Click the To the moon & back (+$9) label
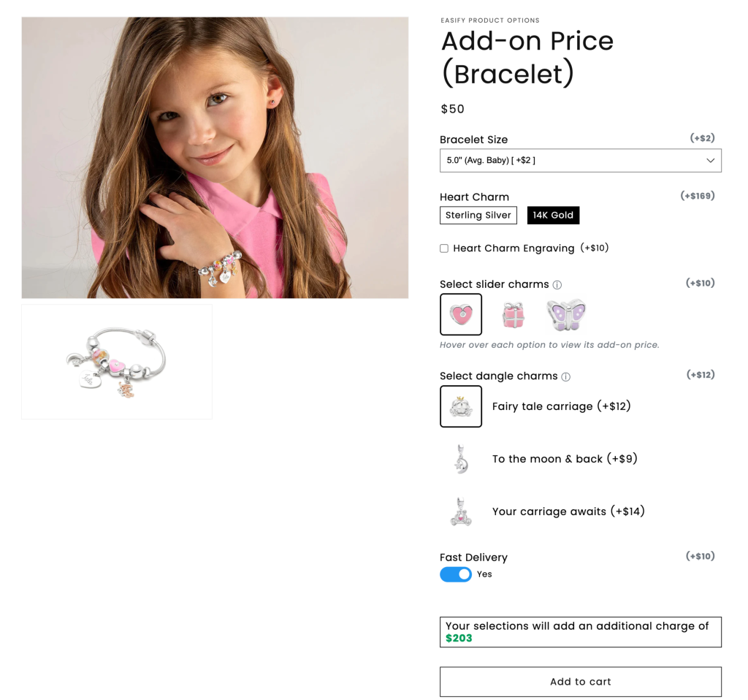748x700 pixels. pyautogui.click(x=565, y=459)
